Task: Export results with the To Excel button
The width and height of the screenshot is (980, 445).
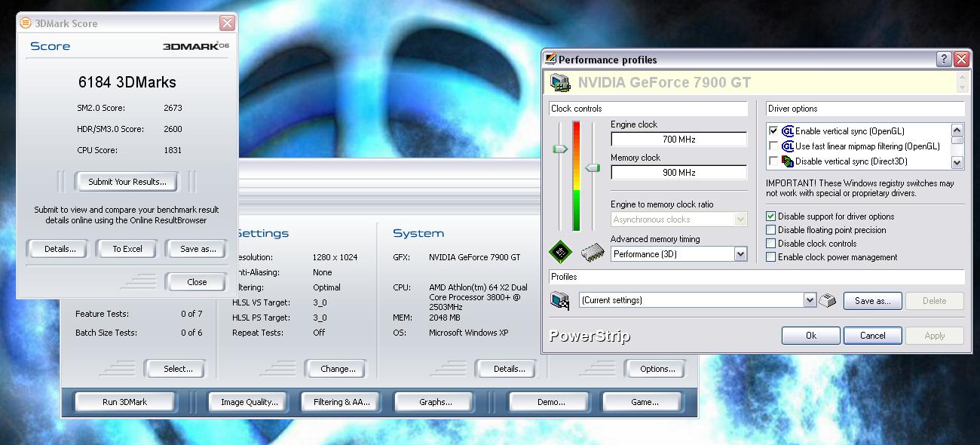Action: pyautogui.click(x=127, y=249)
